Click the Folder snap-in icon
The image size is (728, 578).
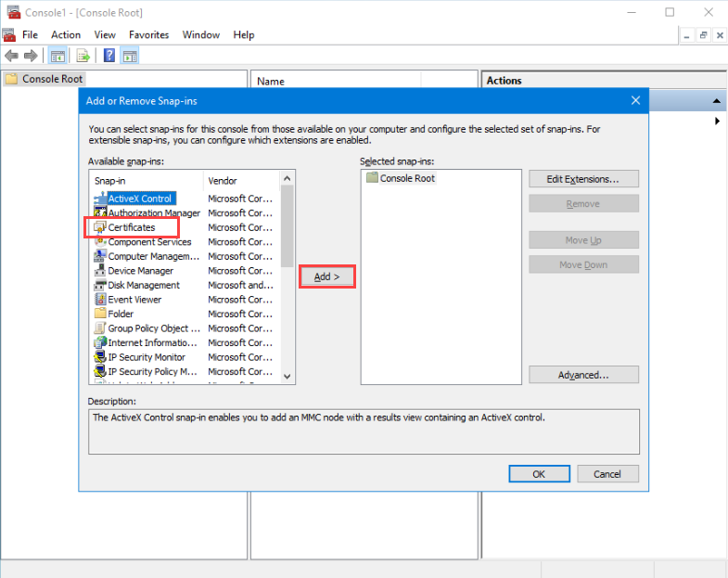point(100,314)
